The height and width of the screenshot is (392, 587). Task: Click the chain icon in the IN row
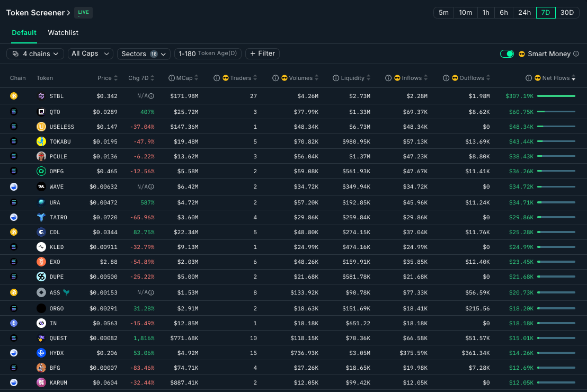click(14, 323)
